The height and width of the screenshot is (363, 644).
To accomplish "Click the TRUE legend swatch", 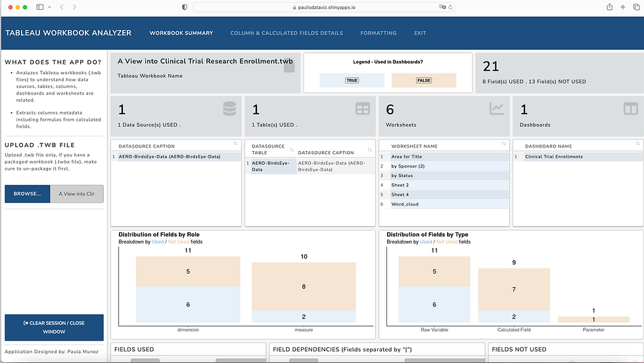I will coord(352,80).
